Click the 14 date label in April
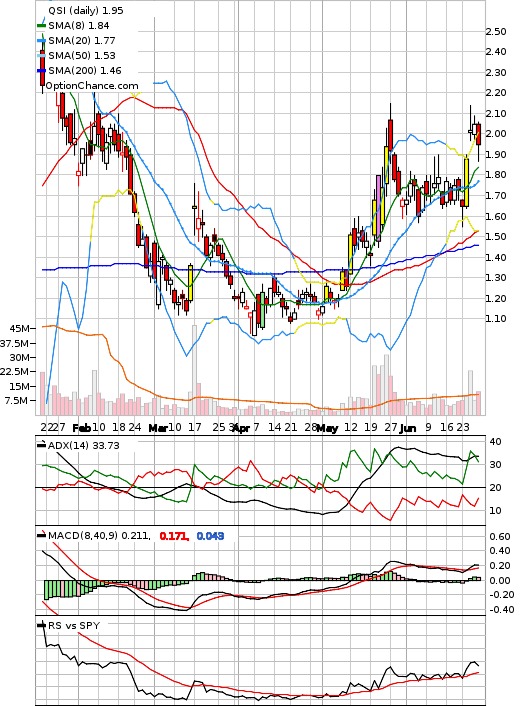The height and width of the screenshot is (706, 526). 275,427
